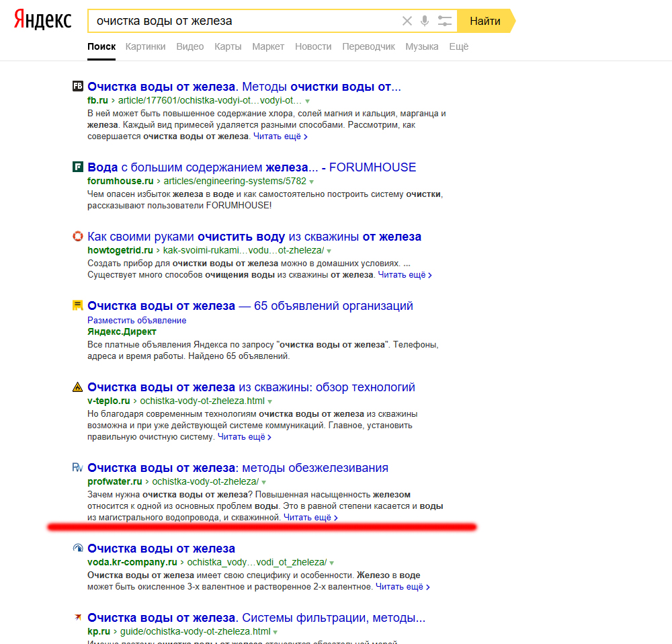This screenshot has height=644, width=672.
Task: Open the voda.kr-company.ru result title
Action: point(161,549)
